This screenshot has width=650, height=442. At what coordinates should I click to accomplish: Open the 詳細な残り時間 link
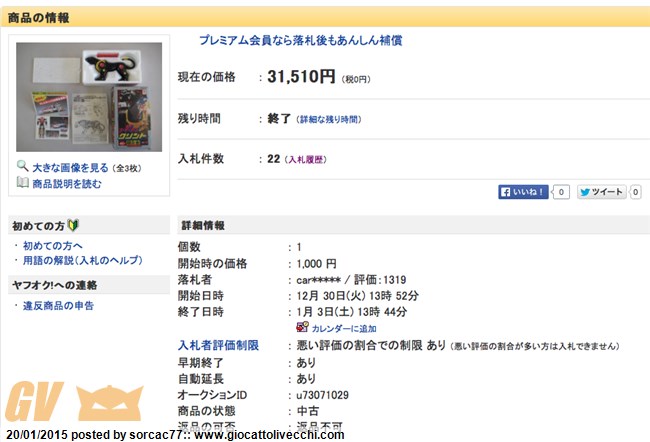click(329, 120)
